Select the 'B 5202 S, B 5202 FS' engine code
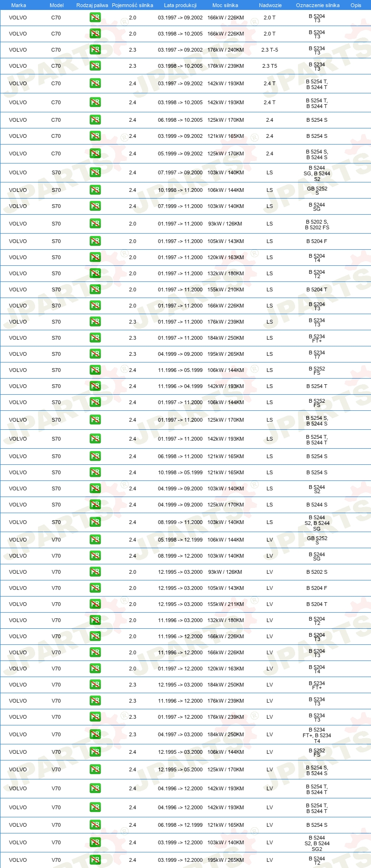The height and width of the screenshot is (868, 371). (x=317, y=225)
